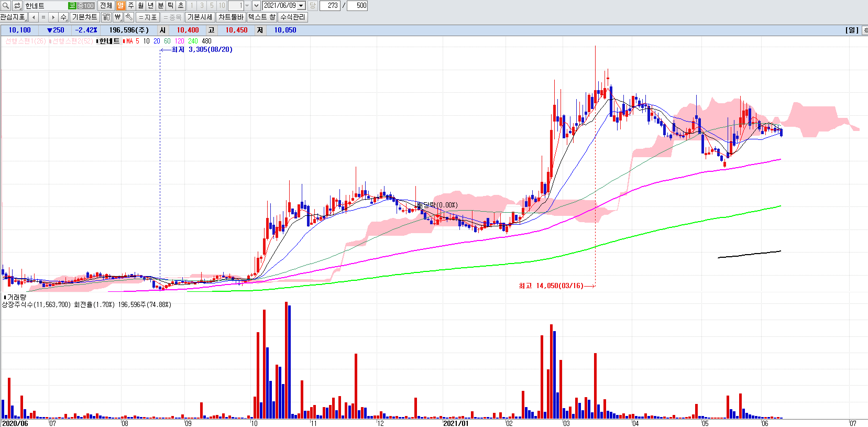
Task: Click the 당 button near date
Action: pyautogui.click(x=313, y=5)
